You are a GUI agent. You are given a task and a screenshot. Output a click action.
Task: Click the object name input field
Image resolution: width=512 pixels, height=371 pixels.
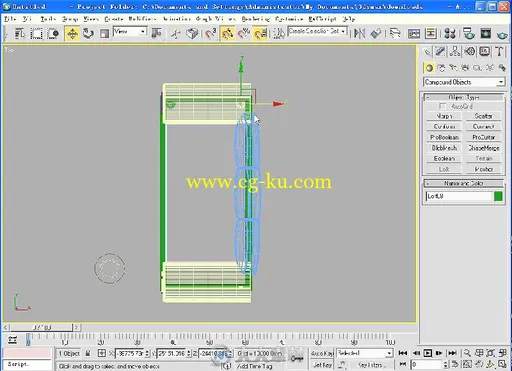click(458, 196)
